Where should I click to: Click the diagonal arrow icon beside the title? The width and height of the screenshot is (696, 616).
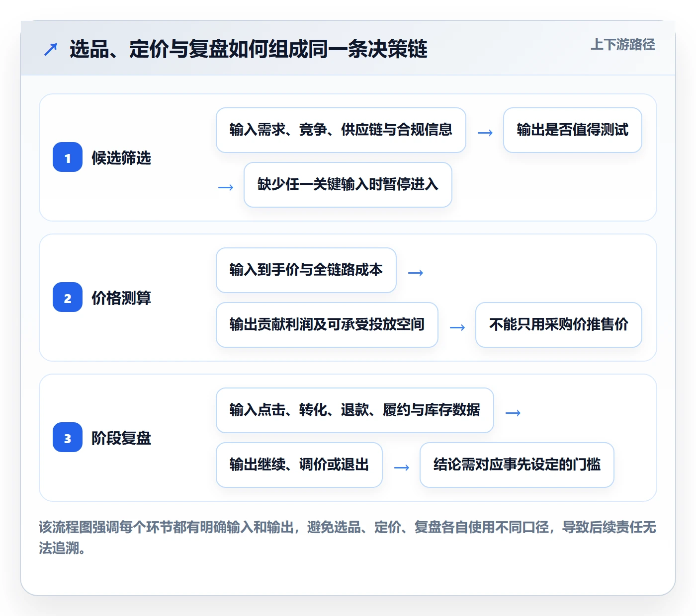(x=51, y=49)
